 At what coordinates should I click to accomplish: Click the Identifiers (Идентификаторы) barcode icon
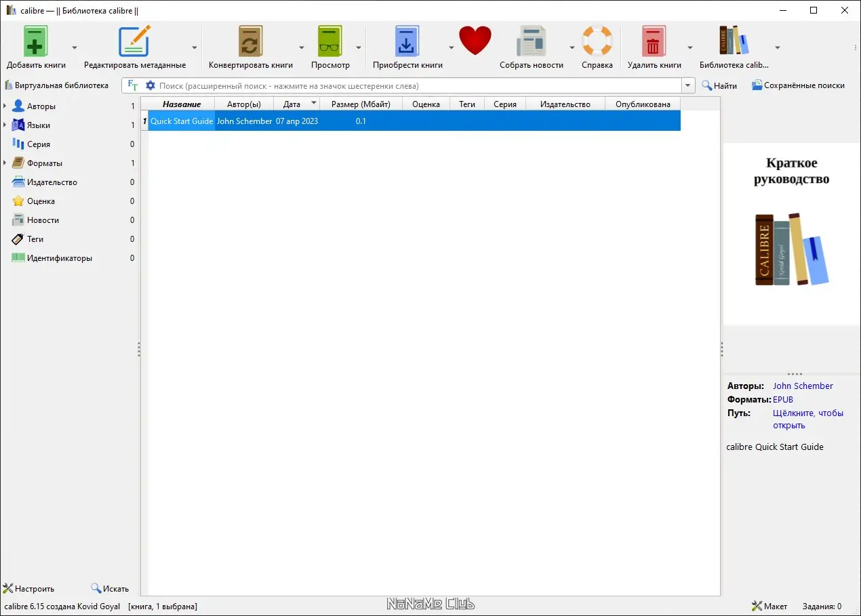(x=18, y=258)
